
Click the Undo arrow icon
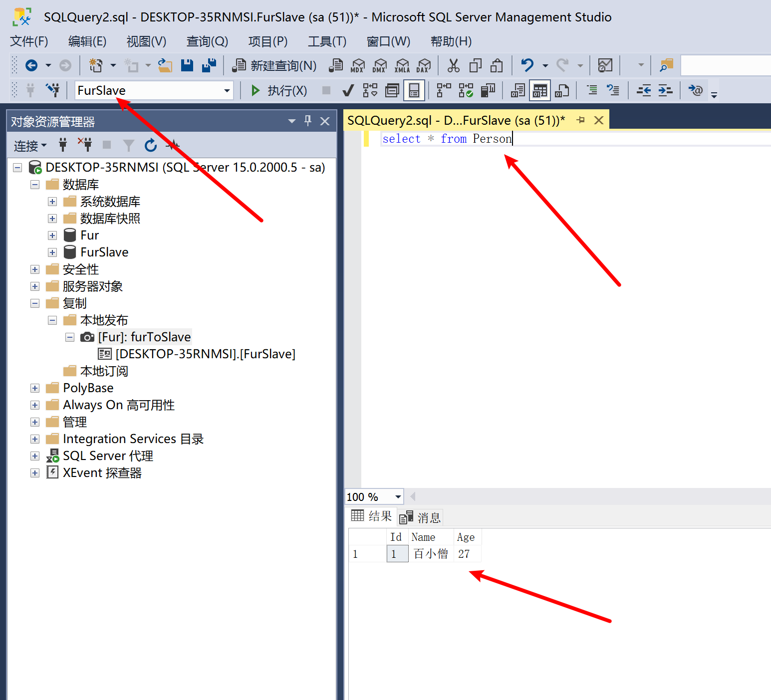pyautogui.click(x=527, y=65)
